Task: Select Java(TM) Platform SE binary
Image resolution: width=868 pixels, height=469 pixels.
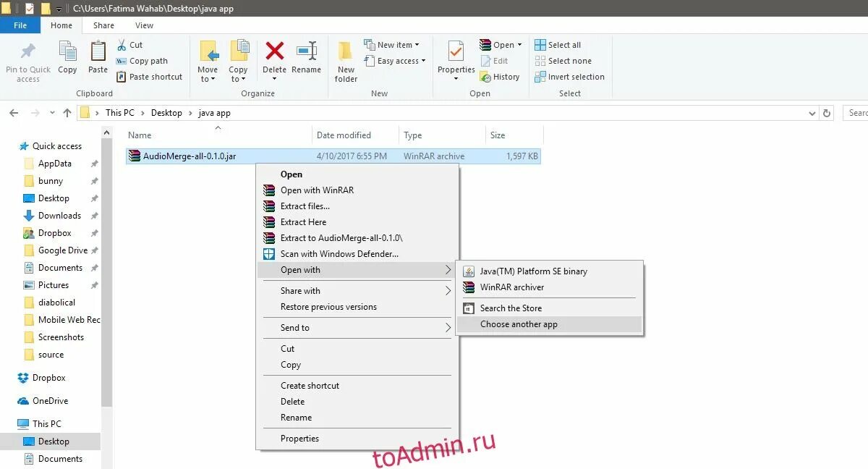Action: (550, 271)
